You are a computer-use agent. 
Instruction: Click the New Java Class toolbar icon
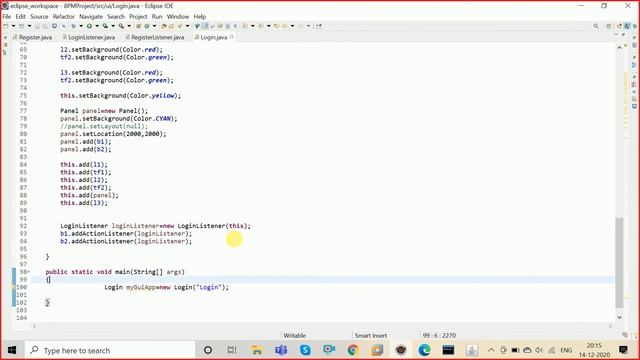[x=147, y=26]
